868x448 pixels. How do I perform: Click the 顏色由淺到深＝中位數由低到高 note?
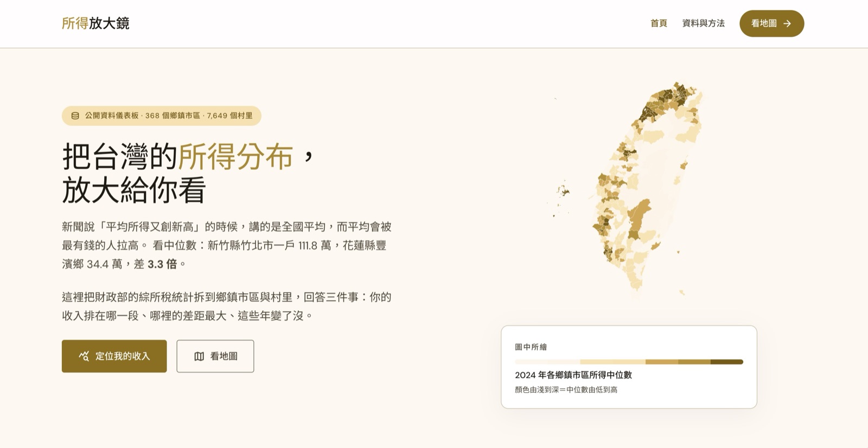(566, 389)
